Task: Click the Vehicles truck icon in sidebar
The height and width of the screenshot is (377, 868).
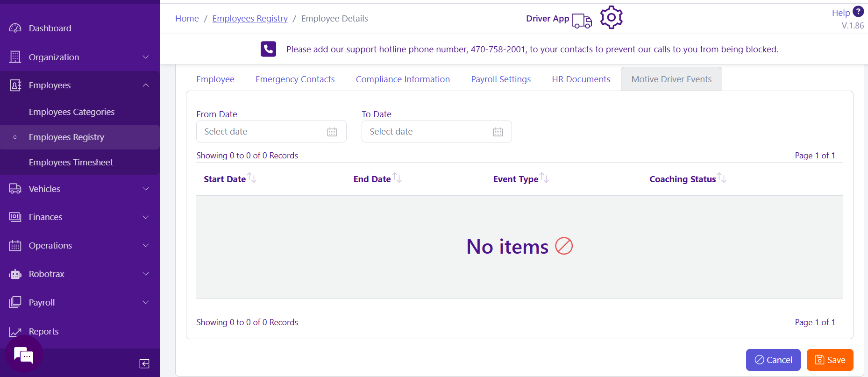Action: (x=15, y=189)
